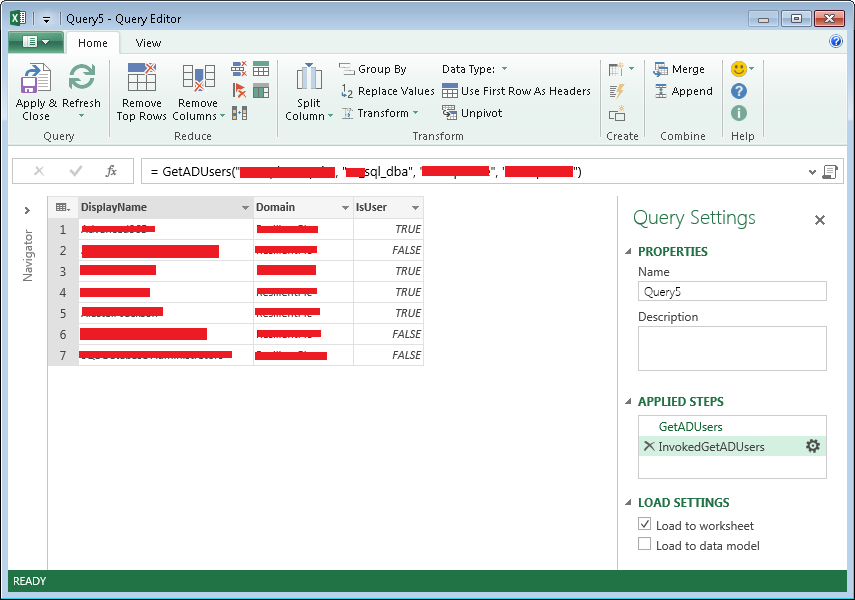
Task: Open settings gear for InvokedGetADUsers step
Action: click(813, 446)
